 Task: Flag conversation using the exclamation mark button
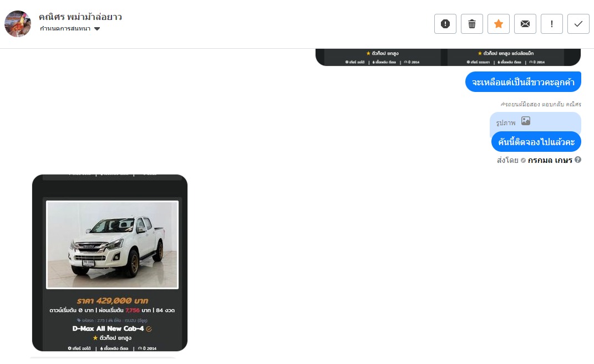coord(551,24)
